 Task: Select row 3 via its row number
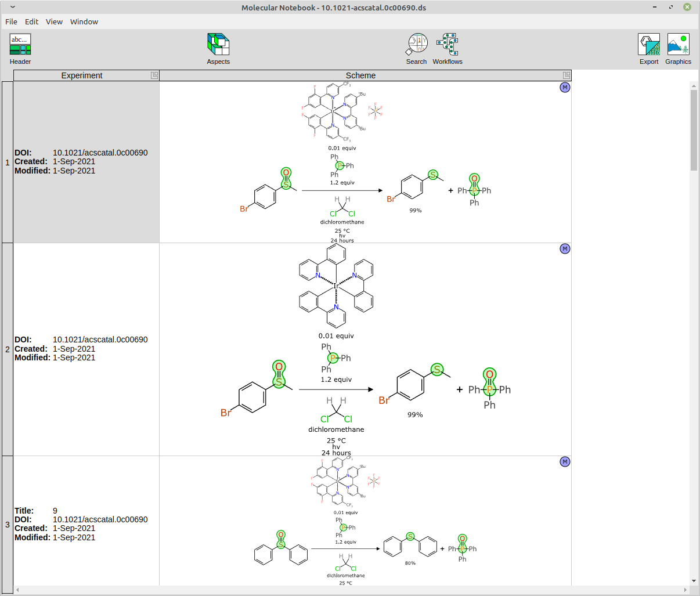coord(7,525)
